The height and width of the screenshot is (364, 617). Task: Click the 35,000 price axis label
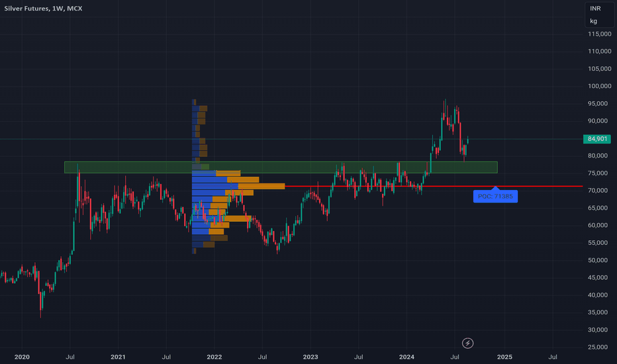pyautogui.click(x=598, y=312)
